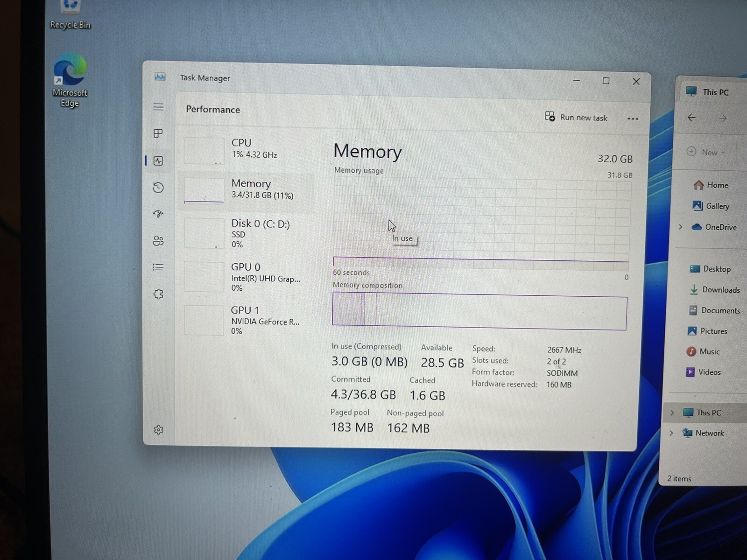Click the 183 MB paged pool value

352,427
